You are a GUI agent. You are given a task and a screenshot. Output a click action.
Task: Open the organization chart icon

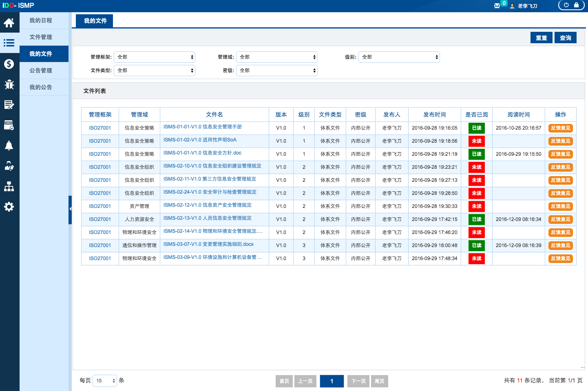tap(9, 186)
